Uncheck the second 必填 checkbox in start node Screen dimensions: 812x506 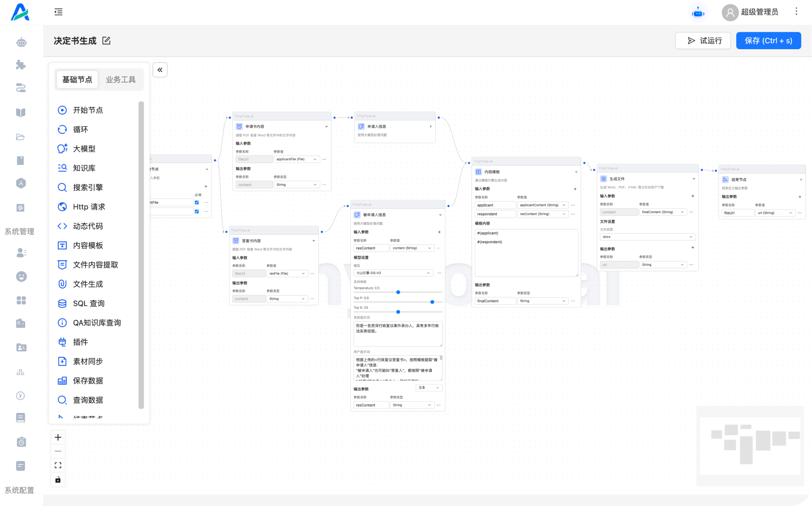[197, 211]
